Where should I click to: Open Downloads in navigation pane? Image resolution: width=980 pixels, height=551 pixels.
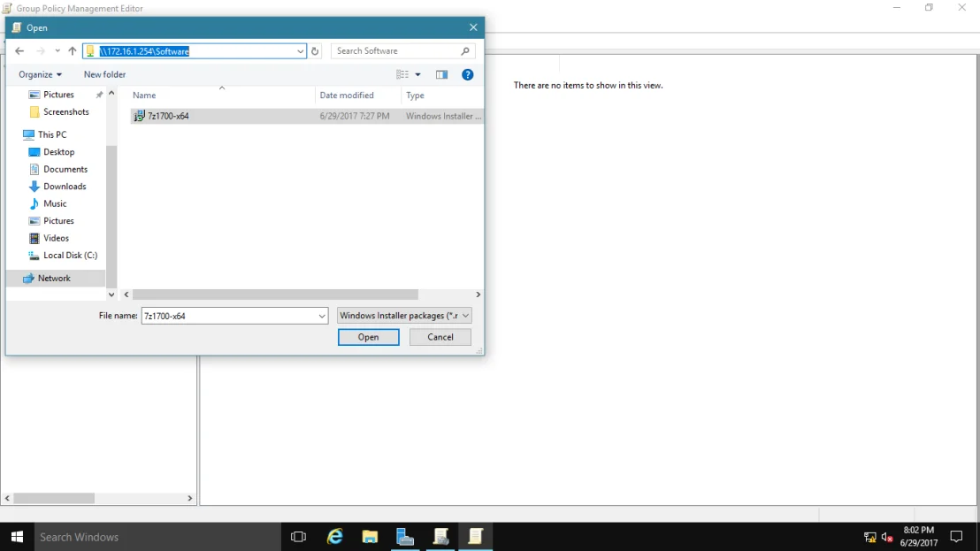tap(65, 186)
